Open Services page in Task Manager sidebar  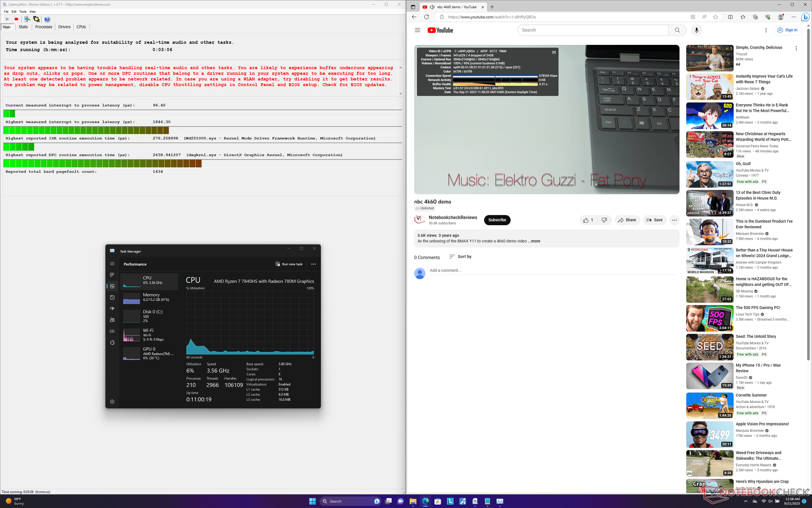pyautogui.click(x=112, y=342)
